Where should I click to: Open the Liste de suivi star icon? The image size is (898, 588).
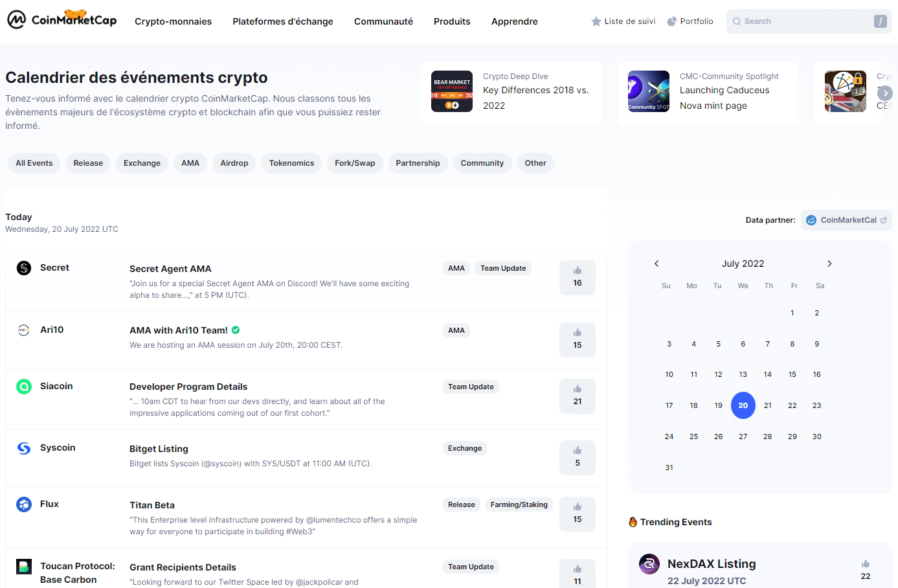pos(596,21)
